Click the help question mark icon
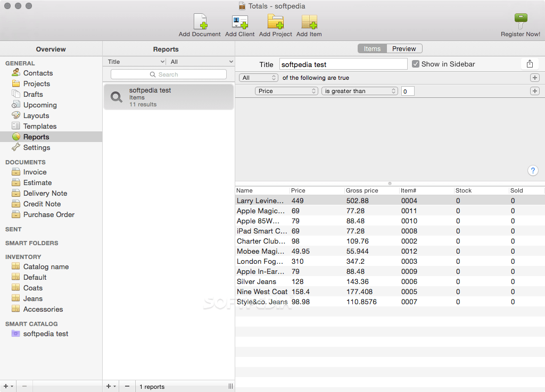The width and height of the screenshot is (545, 392). click(533, 170)
